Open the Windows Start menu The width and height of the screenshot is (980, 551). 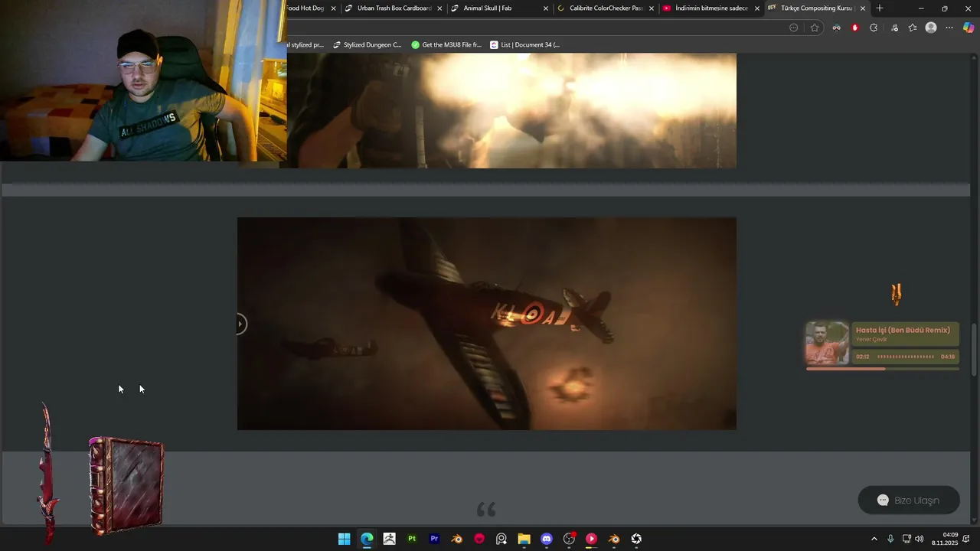[345, 539]
